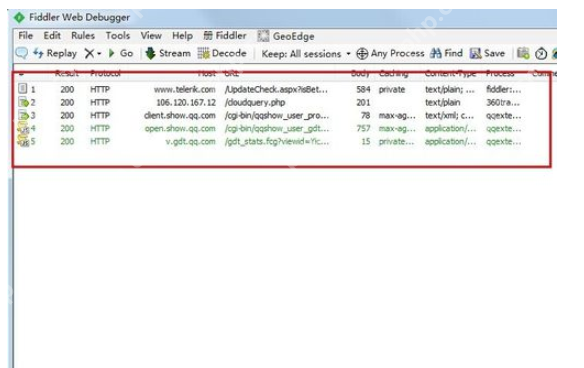Screen dimensions: 584x368
Task: Click body size 757 cell
Action: [363, 129]
